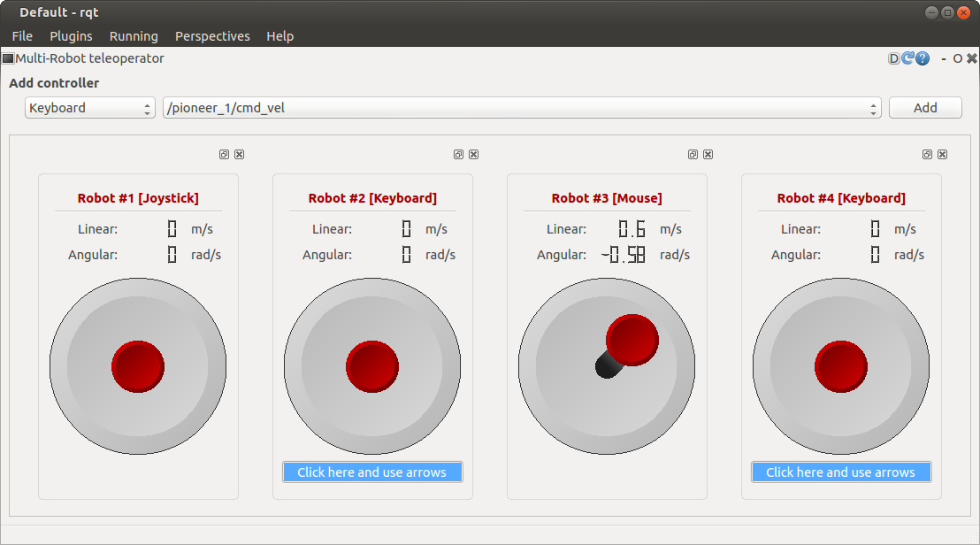Open the Plugins menu
This screenshot has height=545, width=980.
(x=71, y=36)
